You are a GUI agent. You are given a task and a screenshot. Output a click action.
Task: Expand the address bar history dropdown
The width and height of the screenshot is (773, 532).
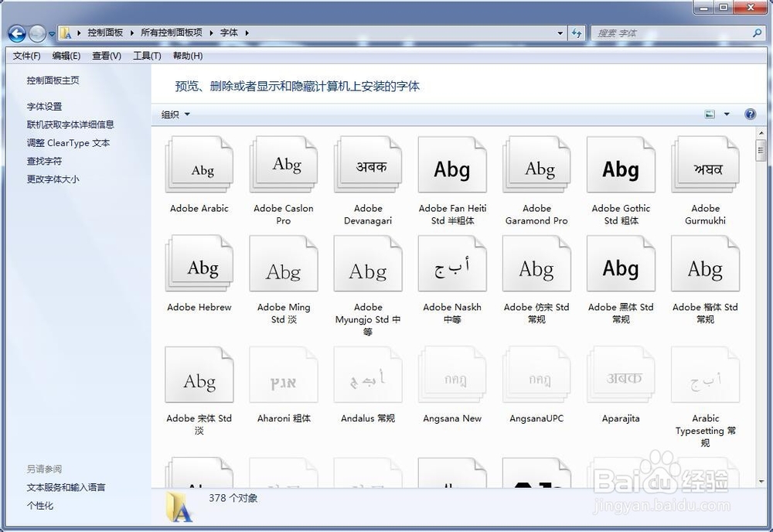pos(560,33)
